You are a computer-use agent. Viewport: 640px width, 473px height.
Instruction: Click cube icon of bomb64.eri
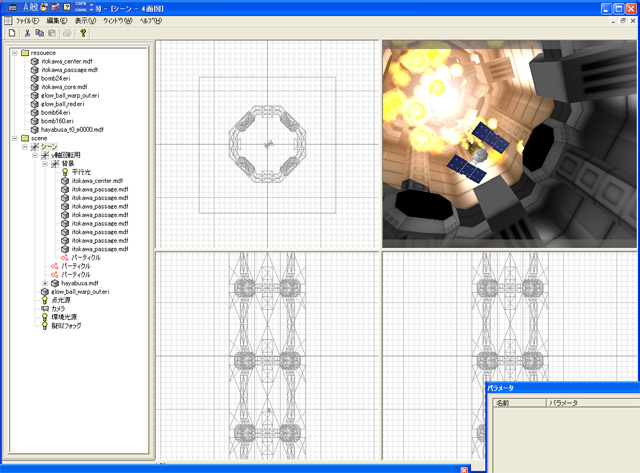(x=35, y=113)
